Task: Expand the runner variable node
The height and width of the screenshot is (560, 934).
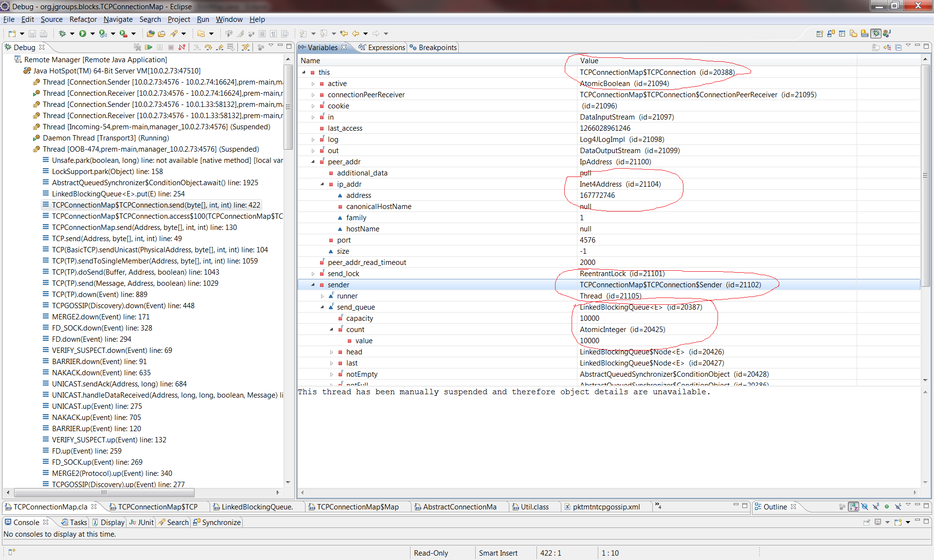Action: click(322, 296)
